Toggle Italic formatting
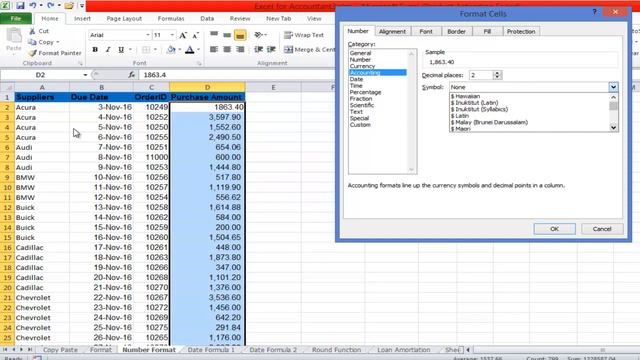Image resolution: width=640 pixels, height=360 pixels. pos(108,49)
